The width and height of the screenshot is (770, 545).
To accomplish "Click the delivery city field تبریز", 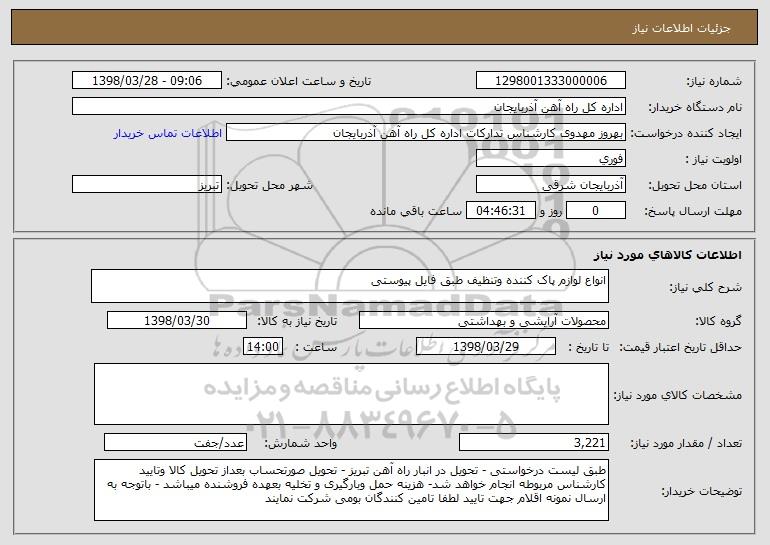I will 147,185.
